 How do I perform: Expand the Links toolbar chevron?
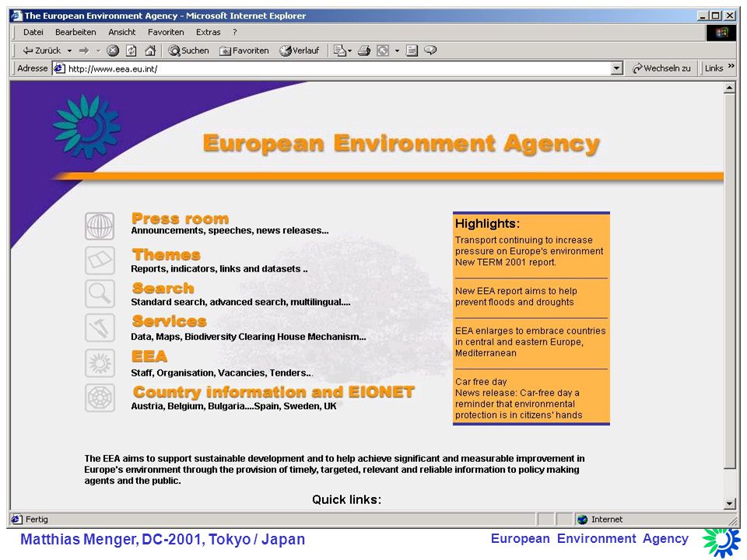731,66
